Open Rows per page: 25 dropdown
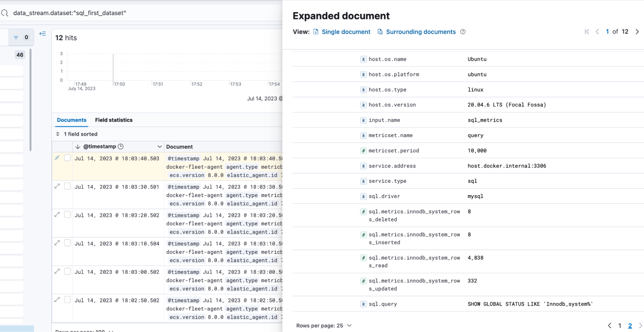Screen dimensions: 644x332 coord(324,326)
